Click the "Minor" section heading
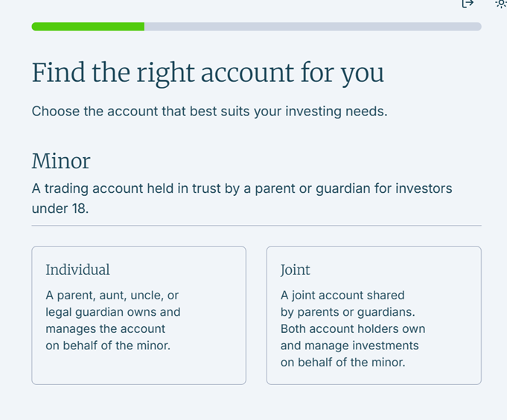 (61, 161)
